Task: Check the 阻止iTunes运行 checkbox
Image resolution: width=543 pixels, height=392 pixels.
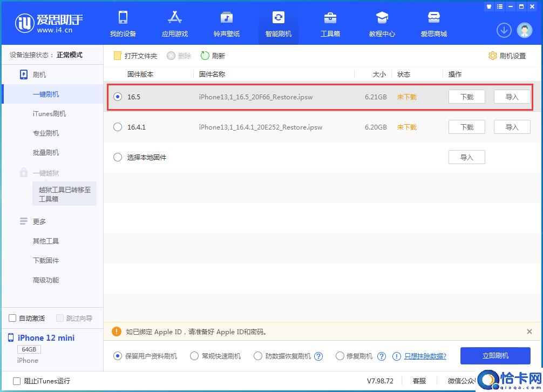Action: [17, 381]
